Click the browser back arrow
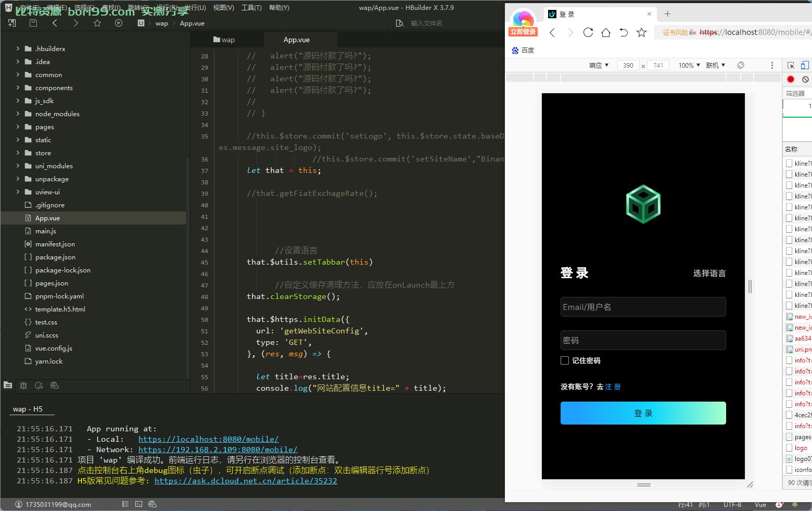 (552, 33)
